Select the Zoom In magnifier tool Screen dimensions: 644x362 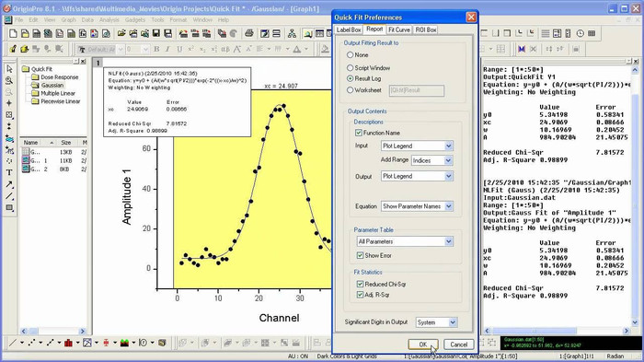tap(9, 80)
